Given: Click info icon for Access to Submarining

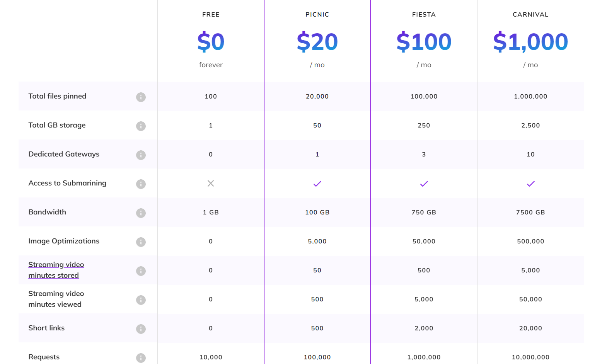Looking at the screenshot, I should 141,184.
